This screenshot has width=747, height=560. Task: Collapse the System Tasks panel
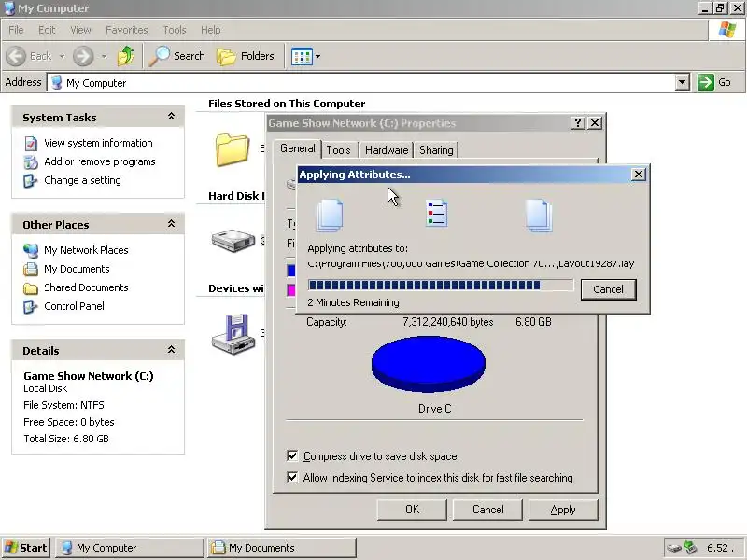point(171,117)
